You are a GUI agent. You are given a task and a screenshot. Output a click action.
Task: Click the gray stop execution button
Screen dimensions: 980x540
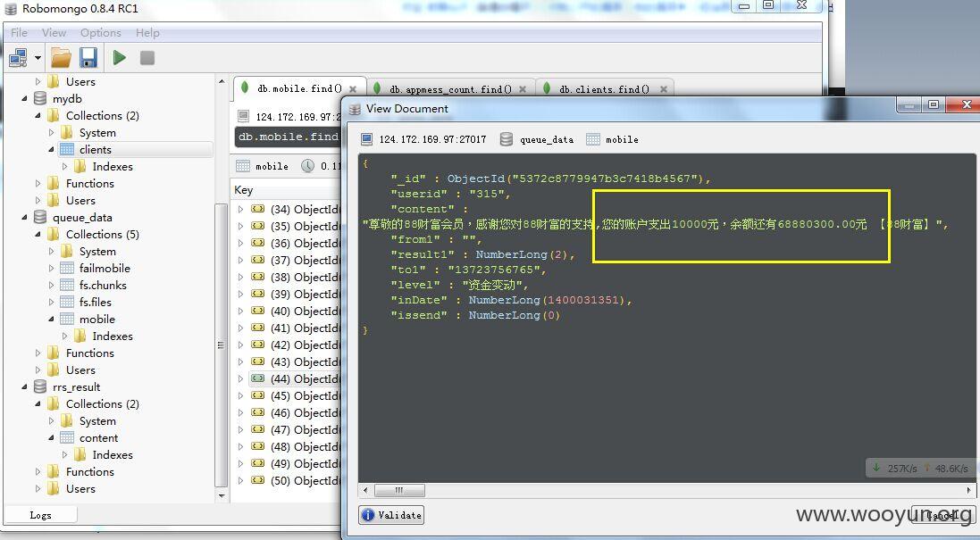click(x=147, y=58)
